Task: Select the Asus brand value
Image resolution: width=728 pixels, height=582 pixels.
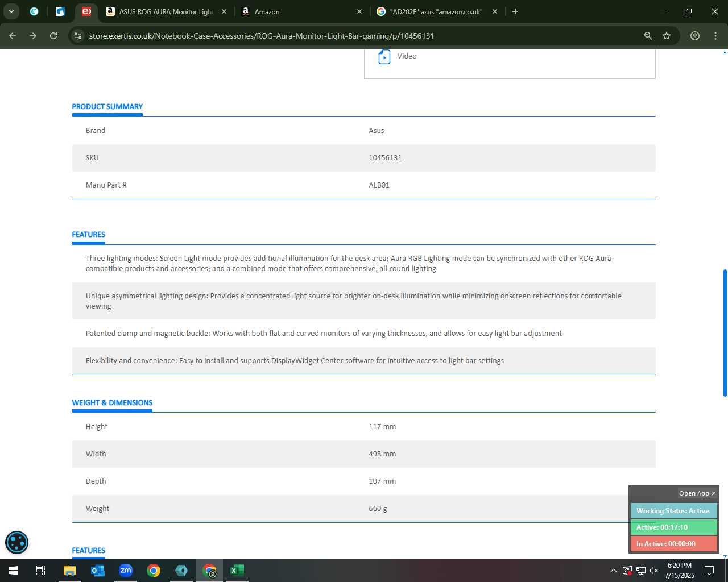Action: pyautogui.click(x=377, y=130)
